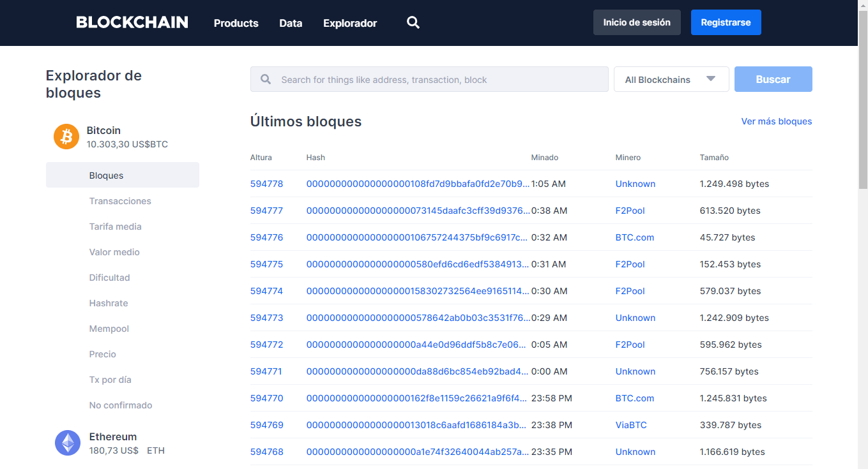
Task: Click the orange Bitcoin logo icon
Action: (66, 137)
